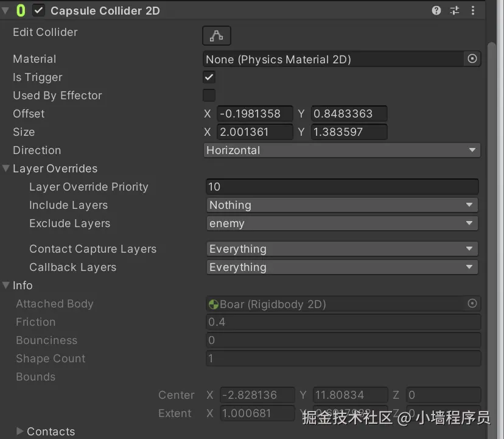The width and height of the screenshot is (504, 439).
Task: Click the Edit Collider shape icon
Action: [x=216, y=35]
